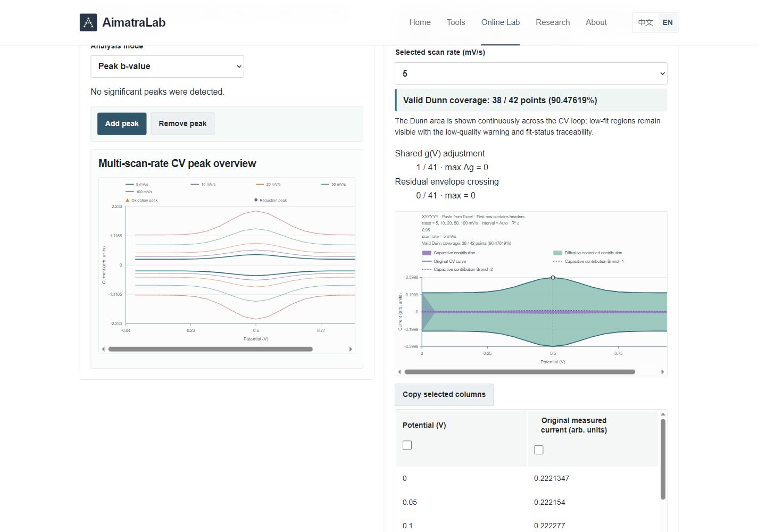
Task: Toggle Capacitive contribution Branch 2 legend entry
Action: click(457, 270)
